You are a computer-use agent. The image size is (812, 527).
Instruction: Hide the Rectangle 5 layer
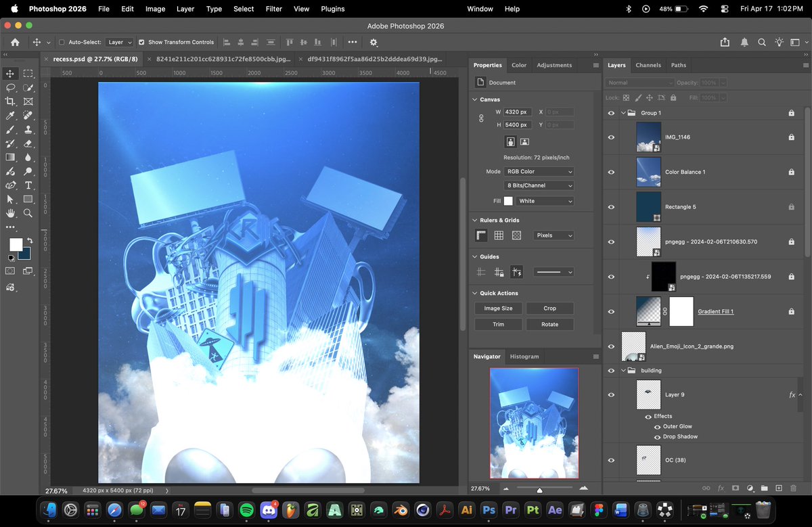click(x=611, y=207)
